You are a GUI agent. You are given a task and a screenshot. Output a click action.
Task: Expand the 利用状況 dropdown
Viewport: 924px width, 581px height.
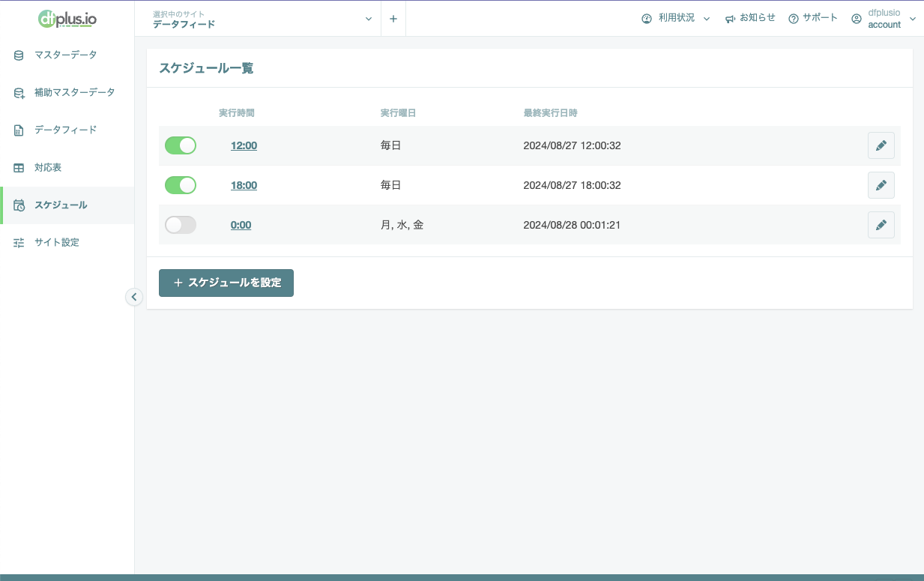(x=675, y=18)
